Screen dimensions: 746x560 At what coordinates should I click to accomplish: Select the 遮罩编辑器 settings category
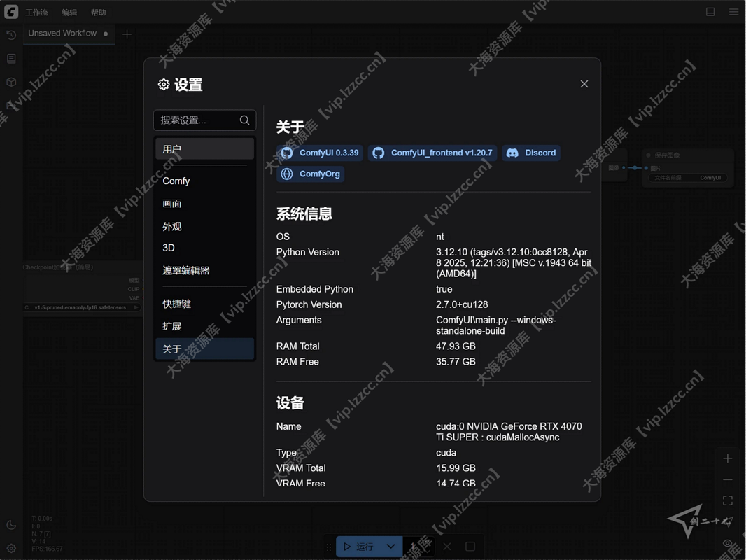[204, 271]
